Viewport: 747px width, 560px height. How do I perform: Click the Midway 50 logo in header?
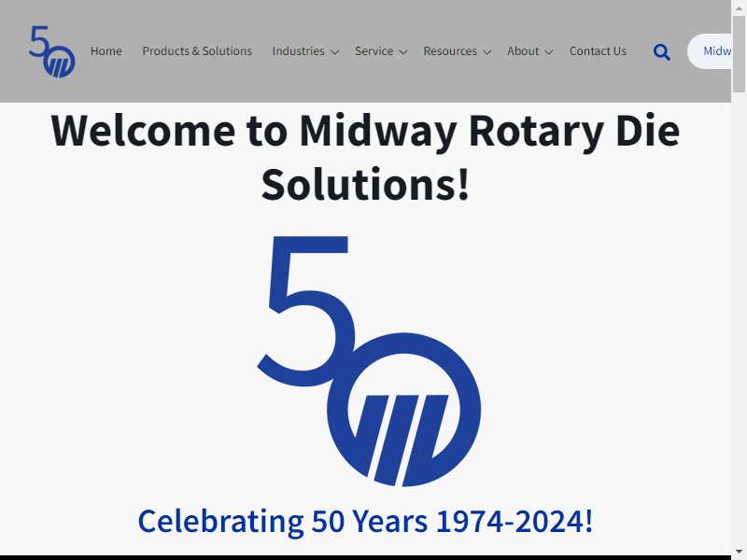coord(52,51)
